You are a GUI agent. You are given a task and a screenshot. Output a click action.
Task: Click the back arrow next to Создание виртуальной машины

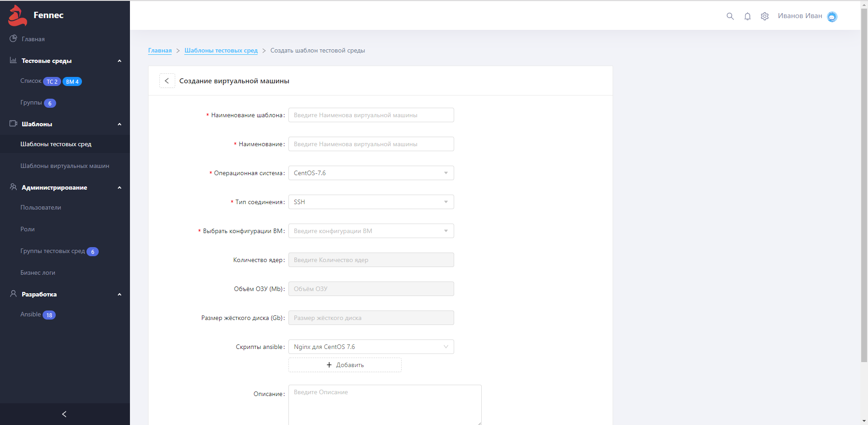click(167, 81)
